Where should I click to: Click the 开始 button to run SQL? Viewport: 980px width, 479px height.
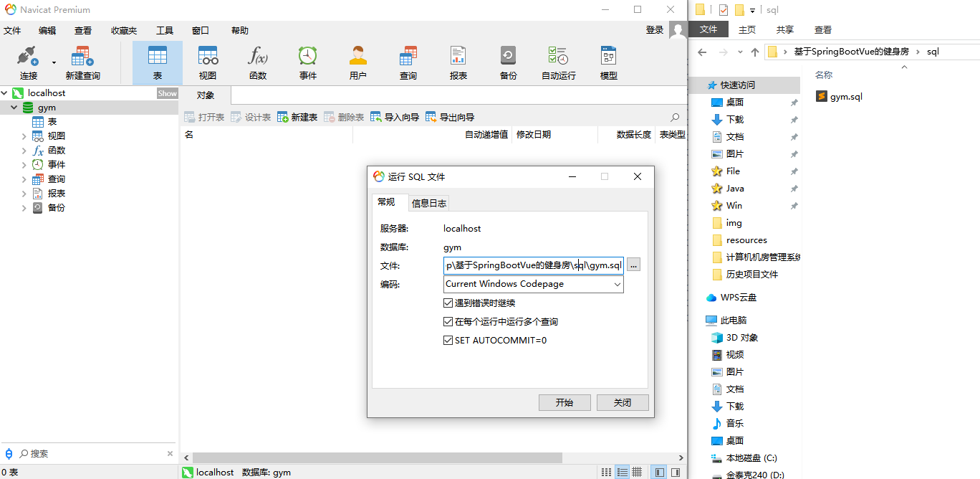click(x=565, y=402)
